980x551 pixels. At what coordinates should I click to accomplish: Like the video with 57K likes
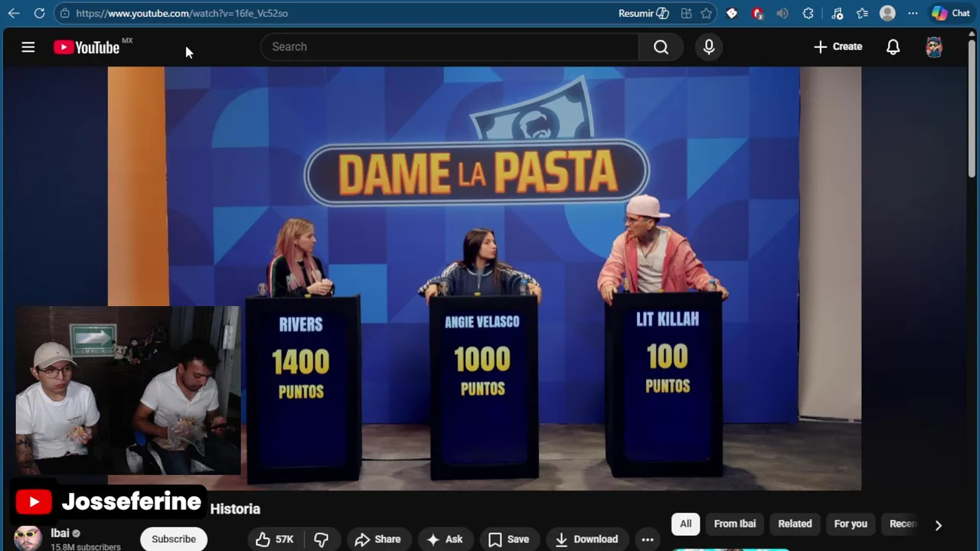point(275,540)
